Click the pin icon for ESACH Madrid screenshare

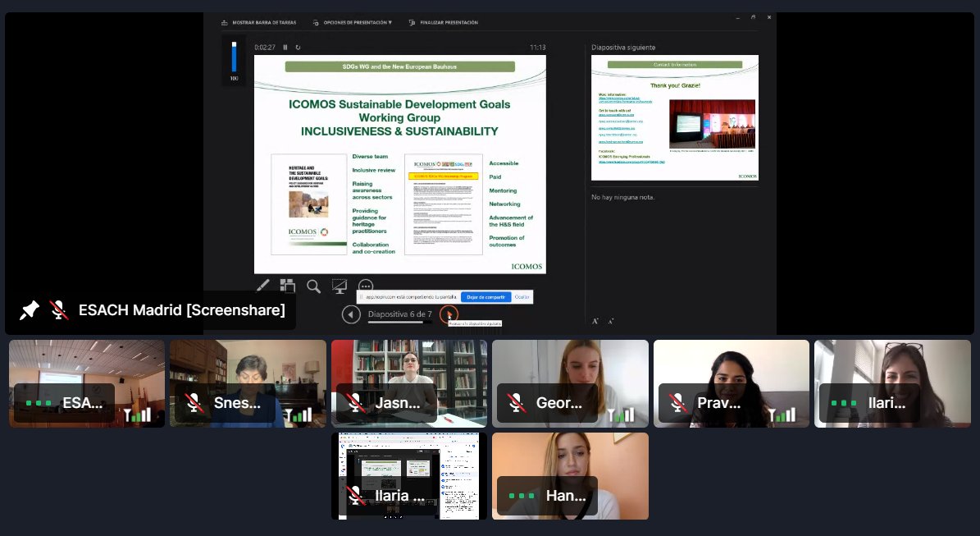(x=29, y=310)
